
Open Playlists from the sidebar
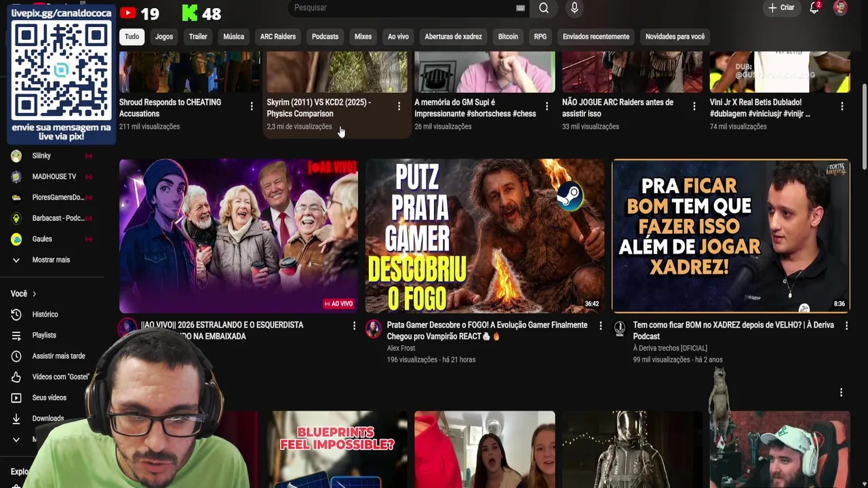pos(44,335)
